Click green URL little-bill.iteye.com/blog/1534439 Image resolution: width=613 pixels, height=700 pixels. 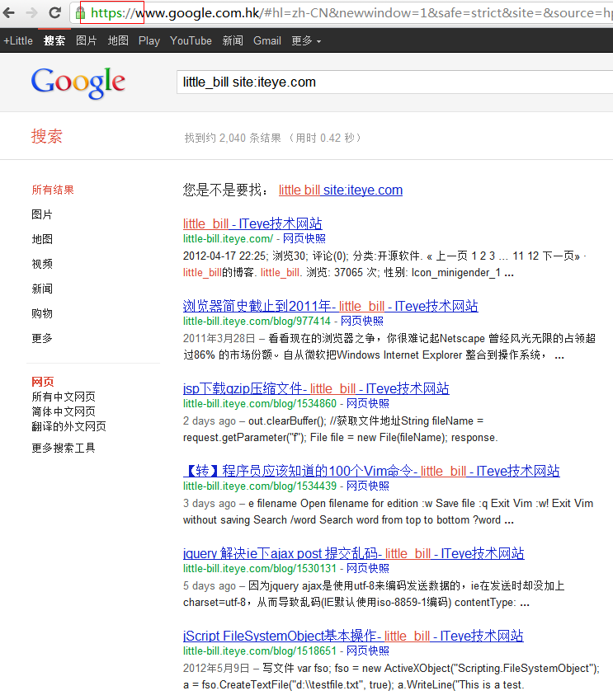coord(260,486)
